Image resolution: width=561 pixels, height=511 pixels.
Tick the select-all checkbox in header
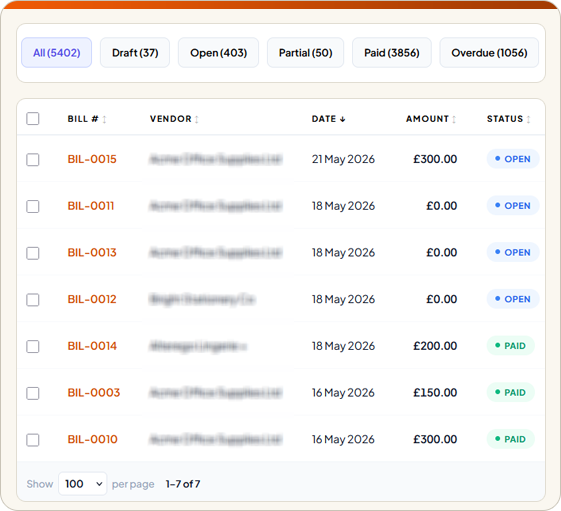33,118
